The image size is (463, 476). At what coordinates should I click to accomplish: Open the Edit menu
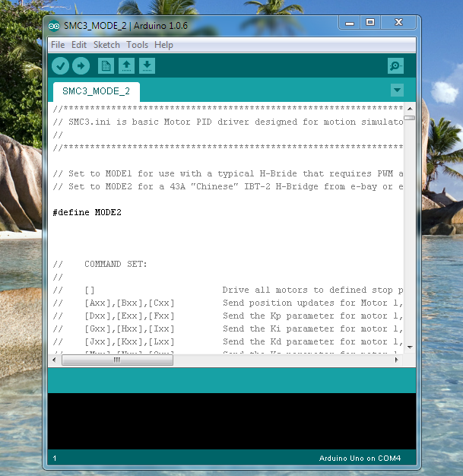[79, 45]
